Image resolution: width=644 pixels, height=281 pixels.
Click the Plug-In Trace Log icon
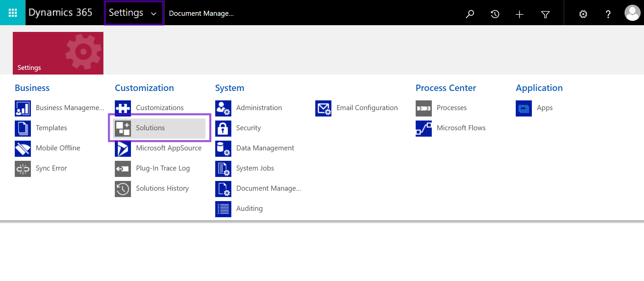coord(123,169)
